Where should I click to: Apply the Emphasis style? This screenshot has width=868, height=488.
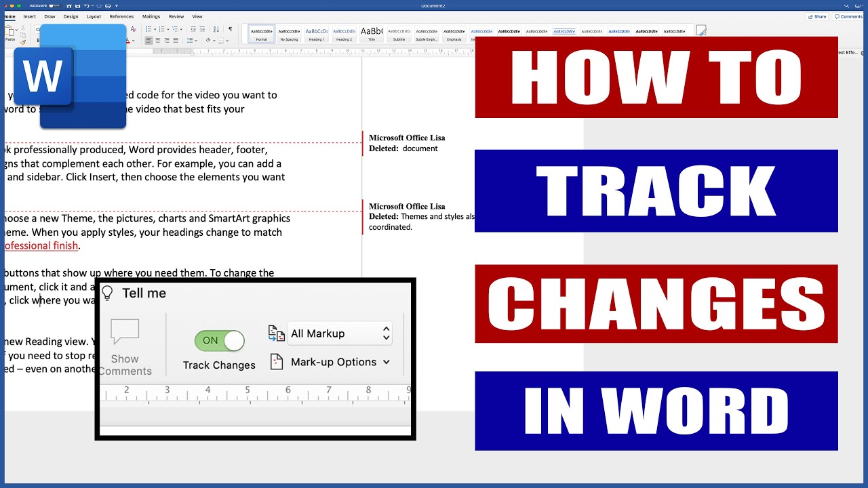click(x=454, y=34)
